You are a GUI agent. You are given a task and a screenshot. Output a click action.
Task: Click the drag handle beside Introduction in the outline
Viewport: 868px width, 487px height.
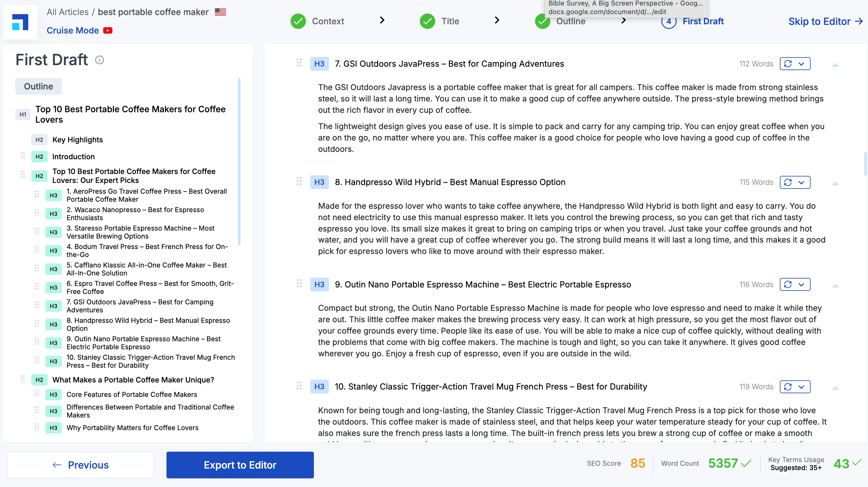coord(23,156)
